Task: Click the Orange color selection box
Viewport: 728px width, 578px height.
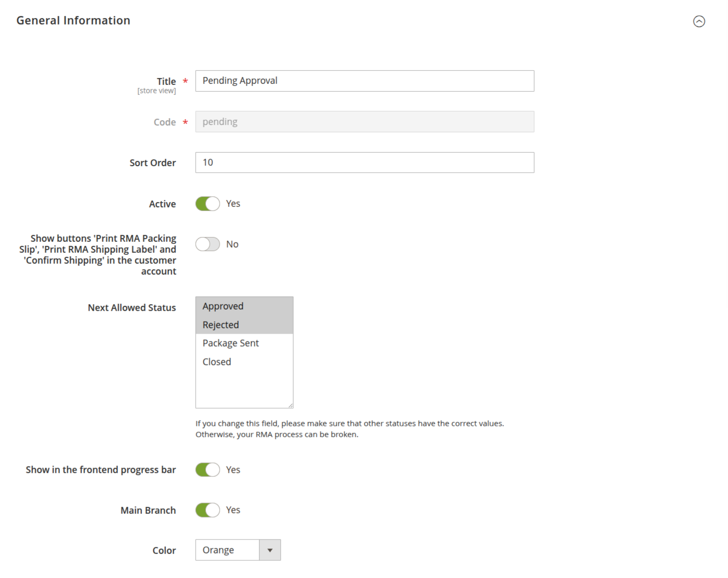Action: click(x=227, y=550)
